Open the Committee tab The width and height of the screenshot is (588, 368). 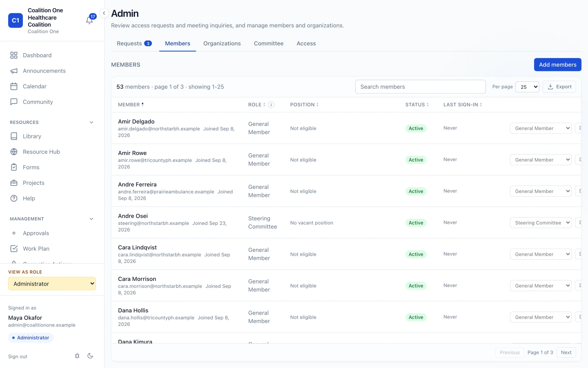tap(269, 44)
